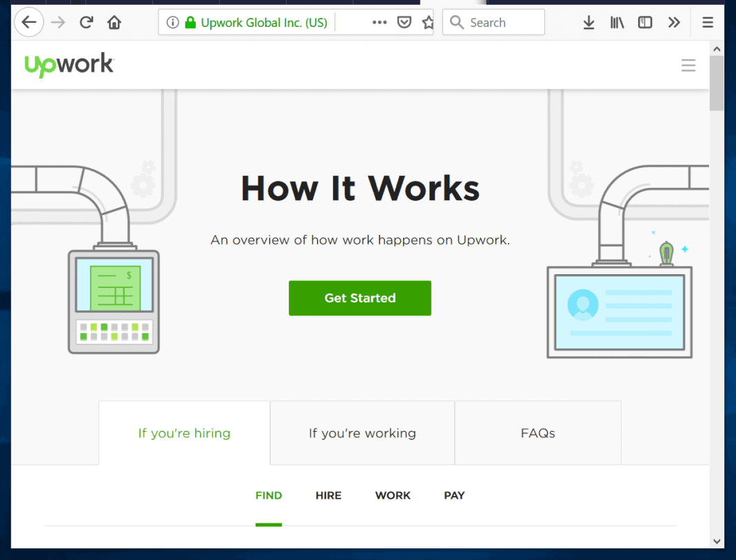Screen dimensions: 736x560
Task: Open Upwork site navigation menu
Action: coord(688,65)
